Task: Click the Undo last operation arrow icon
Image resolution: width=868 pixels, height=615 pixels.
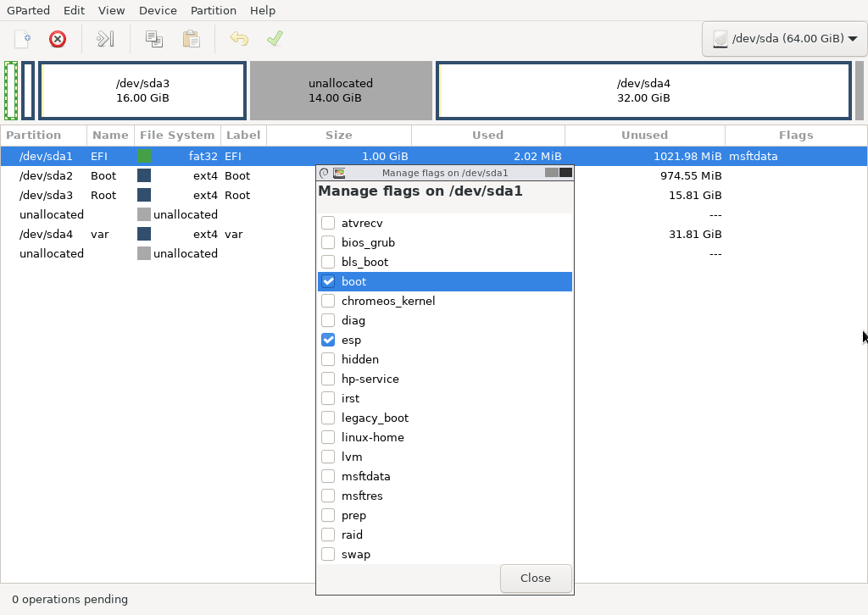Action: coord(239,39)
